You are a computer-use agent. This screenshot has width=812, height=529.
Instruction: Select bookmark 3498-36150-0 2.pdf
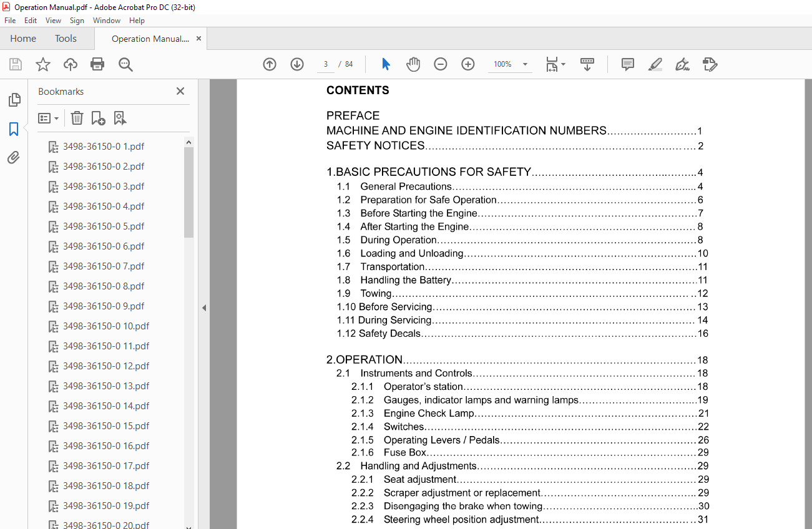click(x=104, y=167)
